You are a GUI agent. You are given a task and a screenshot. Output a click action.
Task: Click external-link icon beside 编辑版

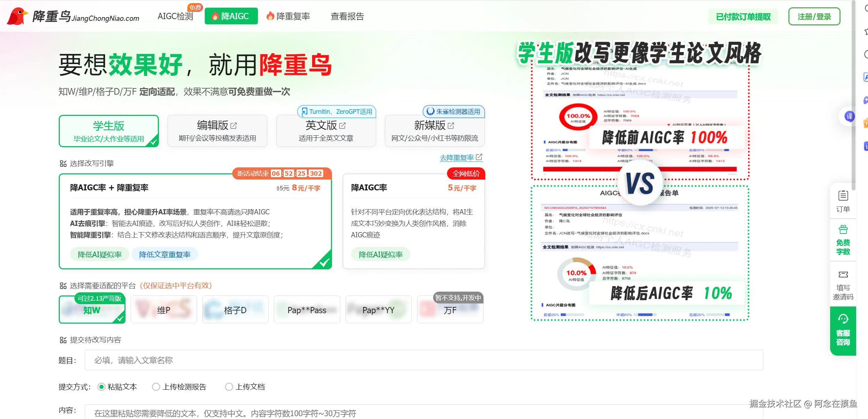234,125
